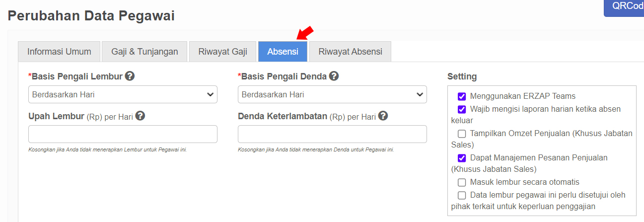Enable Tampilkan Omzet Penjualan checkbox
644x222 pixels.
[462, 133]
